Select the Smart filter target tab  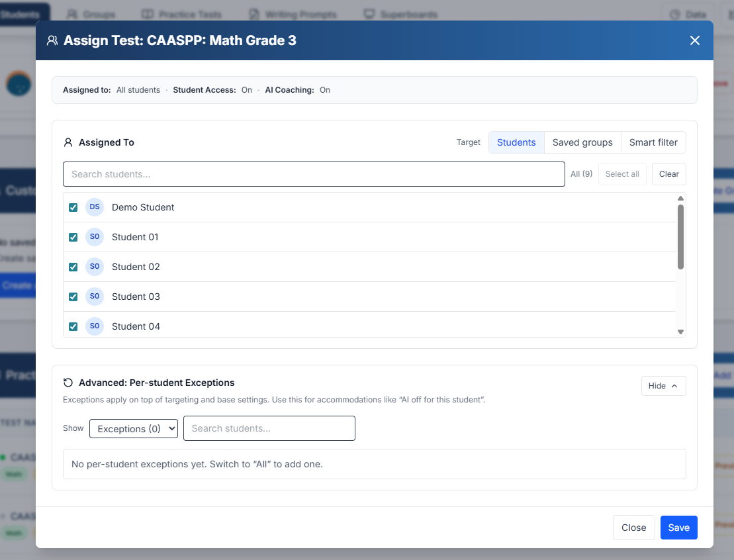pyautogui.click(x=653, y=142)
